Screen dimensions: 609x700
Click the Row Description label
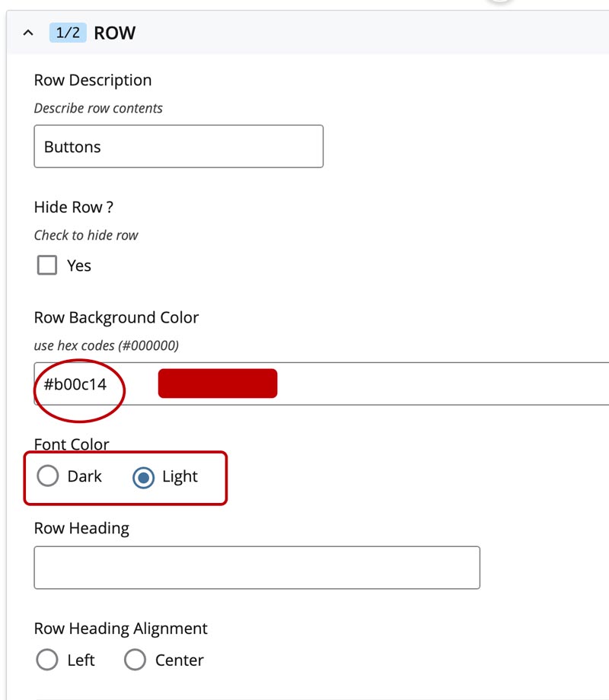point(92,80)
